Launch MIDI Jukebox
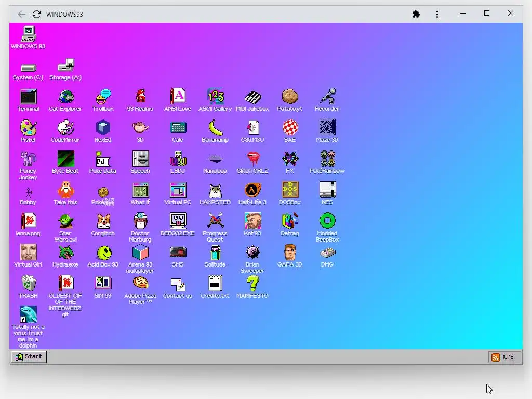Image resolution: width=532 pixels, height=399 pixels. [x=252, y=97]
